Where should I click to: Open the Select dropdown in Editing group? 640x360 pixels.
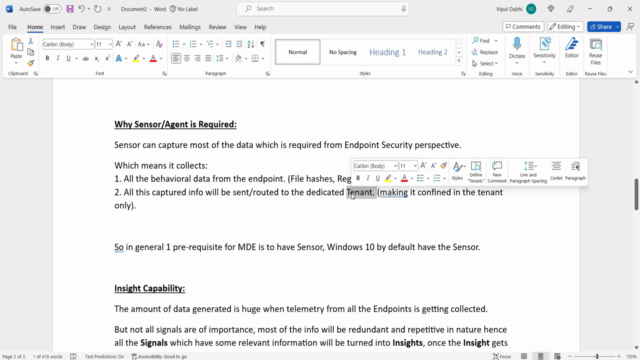pyautogui.click(x=485, y=64)
